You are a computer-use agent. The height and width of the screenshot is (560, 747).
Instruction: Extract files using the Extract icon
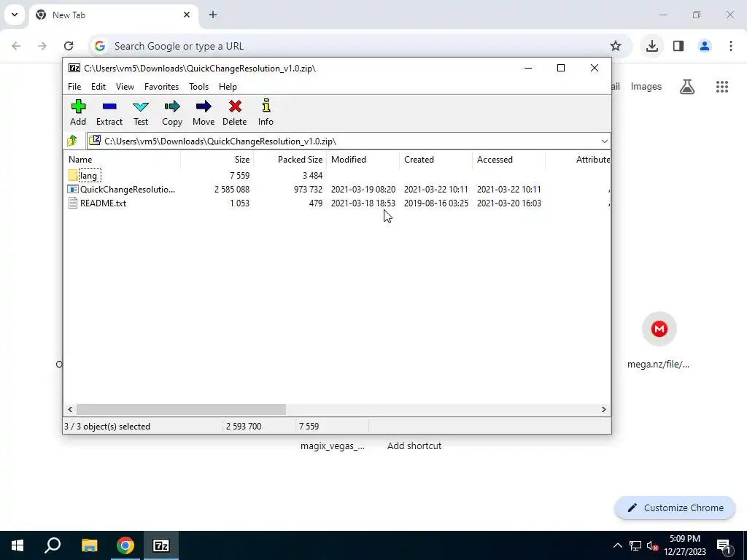coord(109,112)
